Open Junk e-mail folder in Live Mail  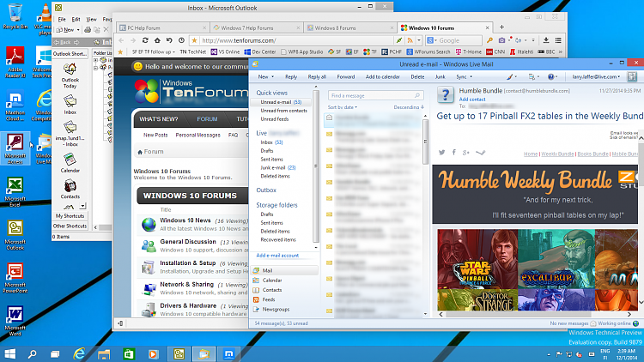277,167
